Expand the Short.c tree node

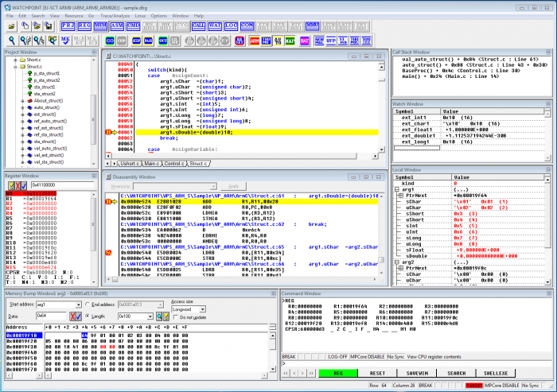pos(15,60)
